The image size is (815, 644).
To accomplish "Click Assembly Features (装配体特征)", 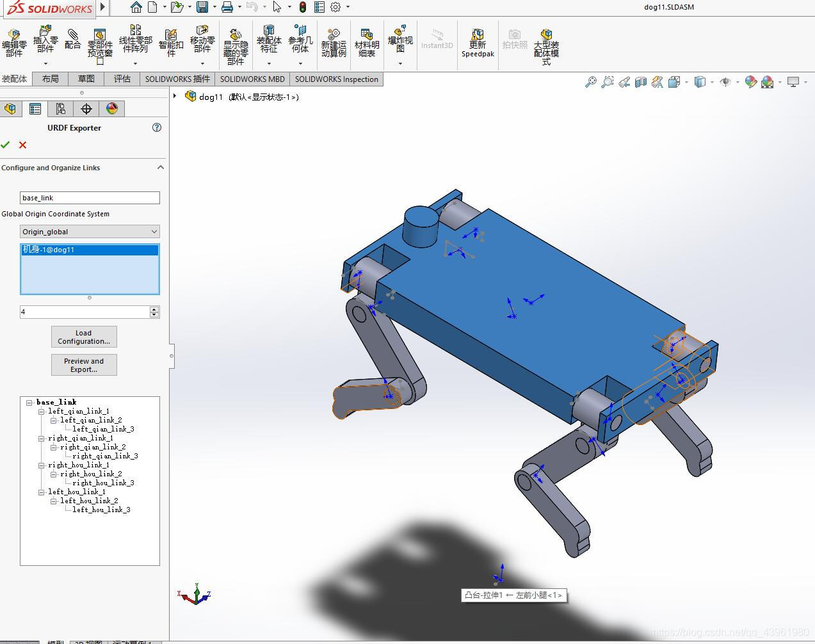I will 269,40.
